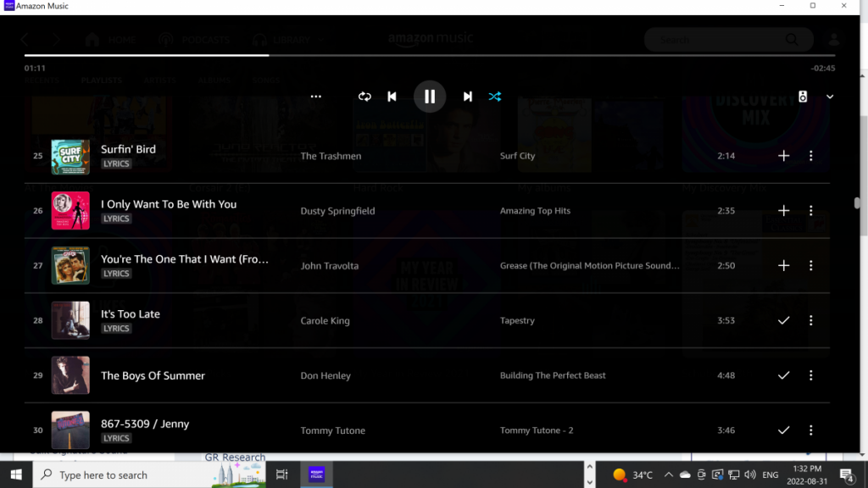Open more options for It's Too Late
Image resolution: width=868 pixels, height=488 pixels.
coord(811,320)
